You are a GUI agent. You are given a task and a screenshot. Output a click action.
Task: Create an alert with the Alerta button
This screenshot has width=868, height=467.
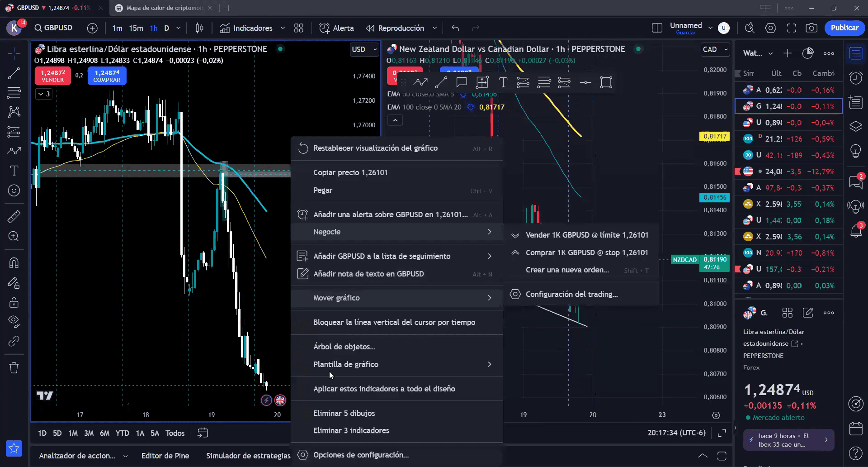click(336, 28)
